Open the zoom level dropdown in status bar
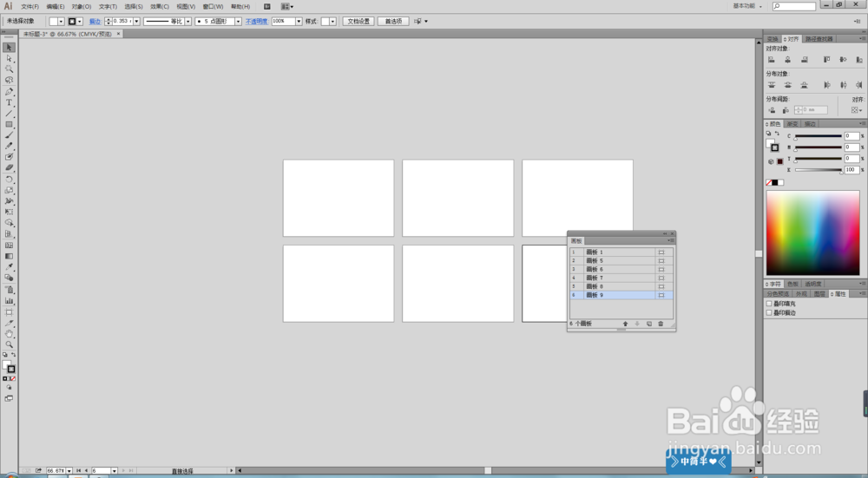Image resolution: width=868 pixels, height=478 pixels. pos(69,471)
